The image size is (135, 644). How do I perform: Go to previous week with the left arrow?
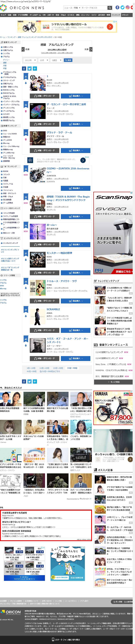[23, 49]
